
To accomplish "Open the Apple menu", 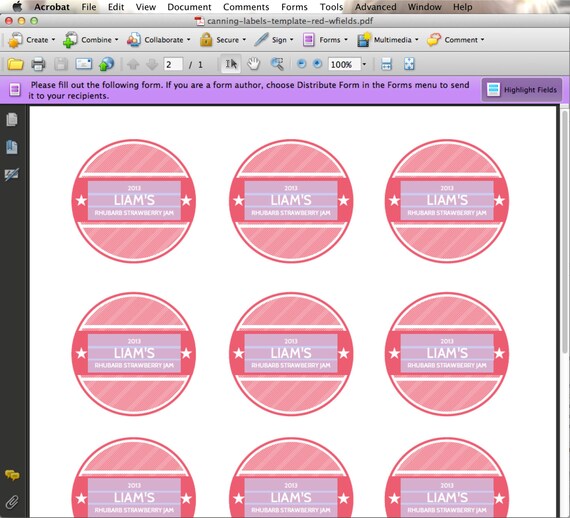I will 17,7.
